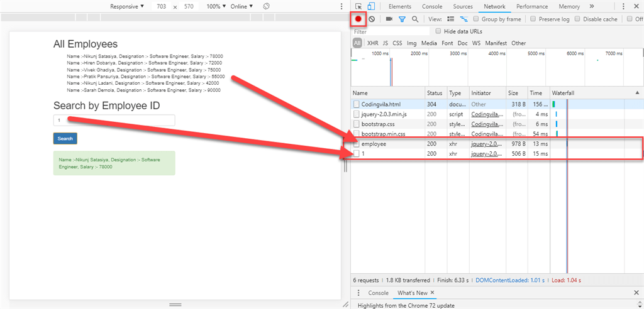Sort requests by Size column header
This screenshot has width=644, height=309.
pos(517,93)
